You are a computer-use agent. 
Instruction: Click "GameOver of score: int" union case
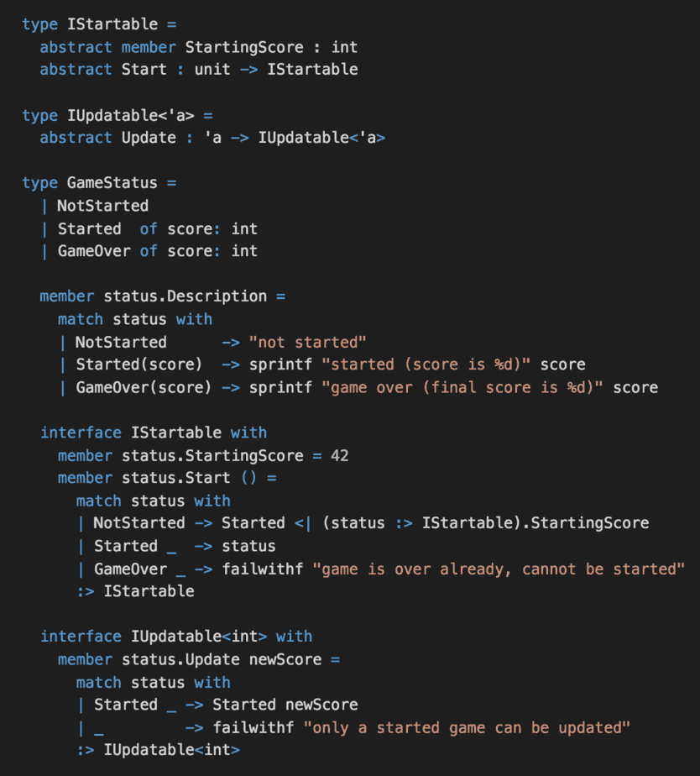pyautogui.click(x=157, y=251)
